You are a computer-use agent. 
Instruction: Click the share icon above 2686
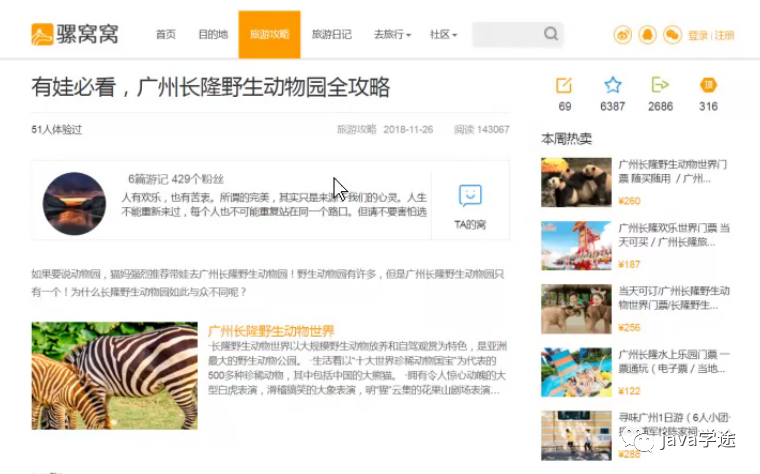[660, 85]
